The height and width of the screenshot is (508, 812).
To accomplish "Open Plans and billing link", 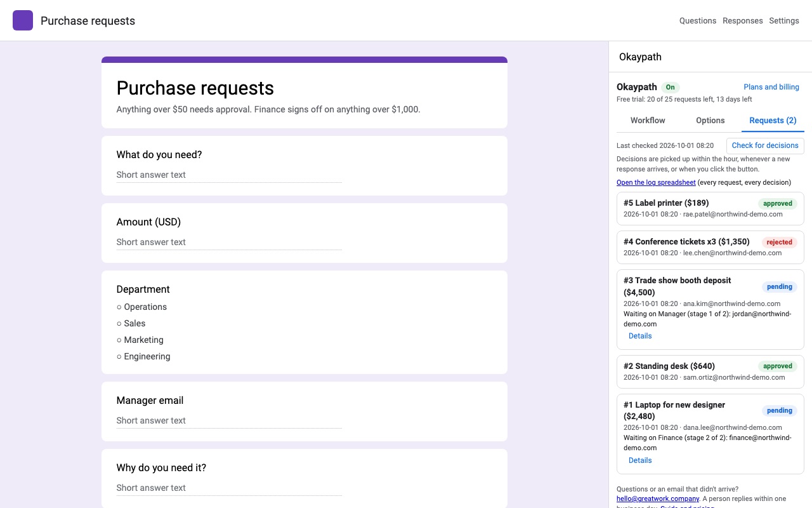I will (x=771, y=87).
